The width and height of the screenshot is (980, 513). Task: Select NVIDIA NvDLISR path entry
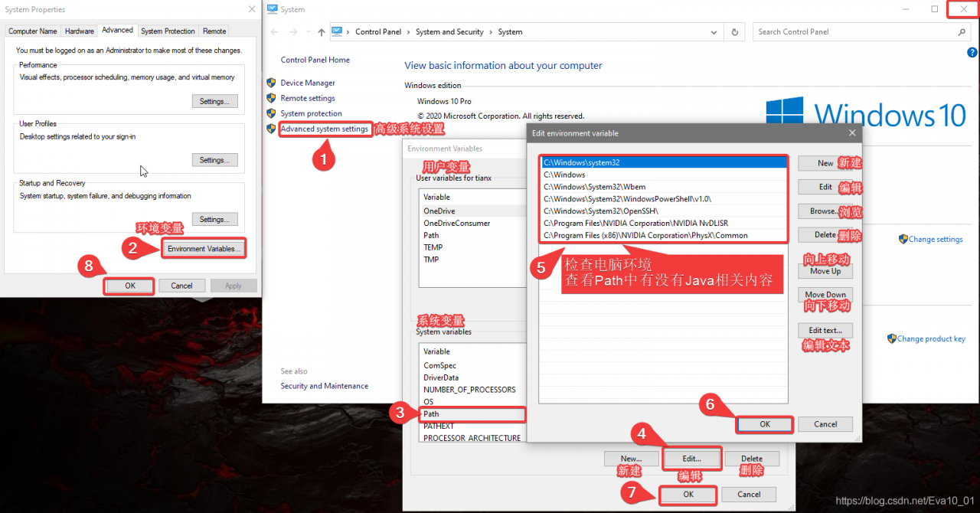pos(664,224)
